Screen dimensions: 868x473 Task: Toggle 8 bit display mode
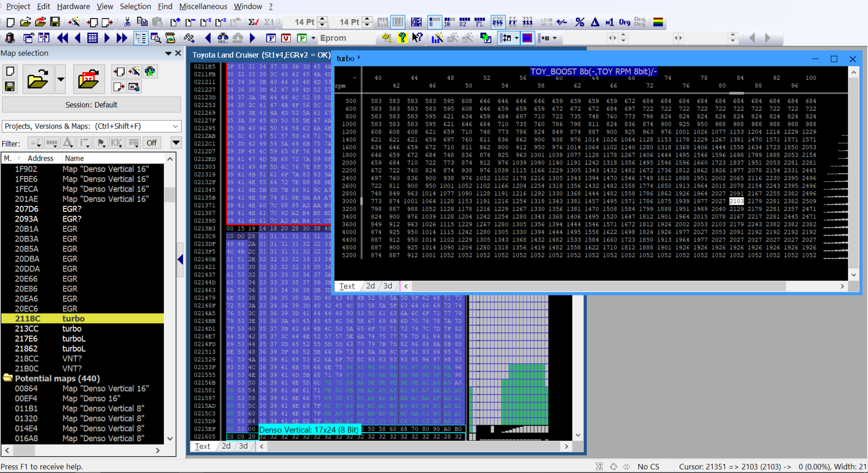(435, 22)
